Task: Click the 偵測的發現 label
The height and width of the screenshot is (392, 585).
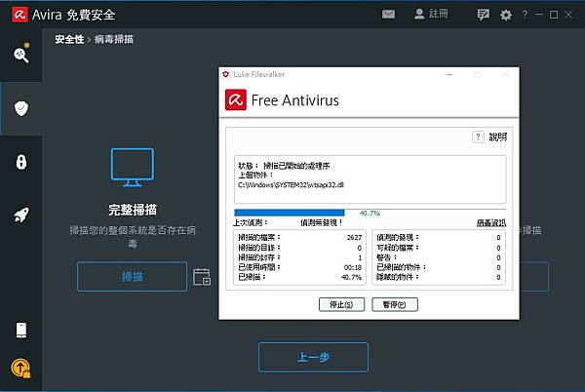Action: (x=398, y=237)
